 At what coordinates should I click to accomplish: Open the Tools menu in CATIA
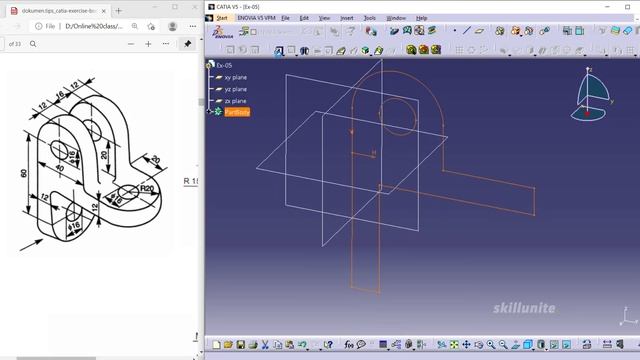369,18
